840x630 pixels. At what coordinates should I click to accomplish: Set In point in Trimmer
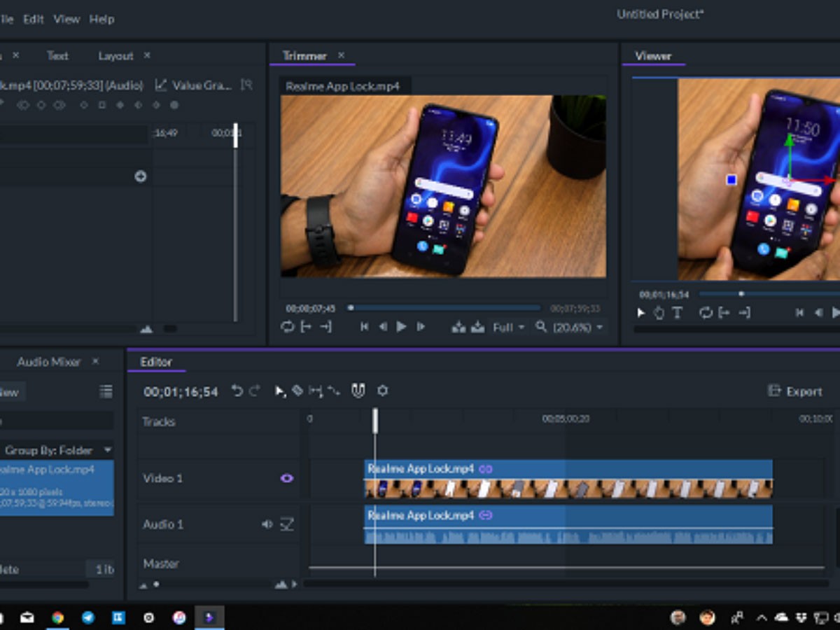pyautogui.click(x=306, y=326)
